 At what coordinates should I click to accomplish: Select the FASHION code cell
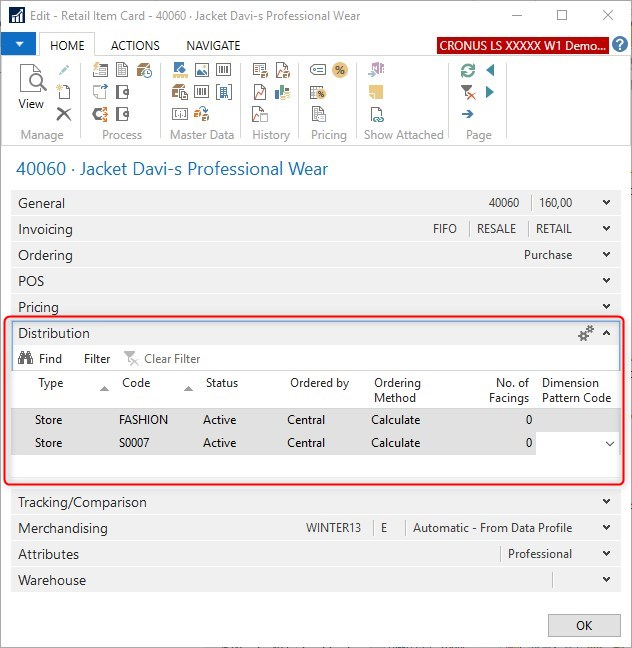[143, 420]
